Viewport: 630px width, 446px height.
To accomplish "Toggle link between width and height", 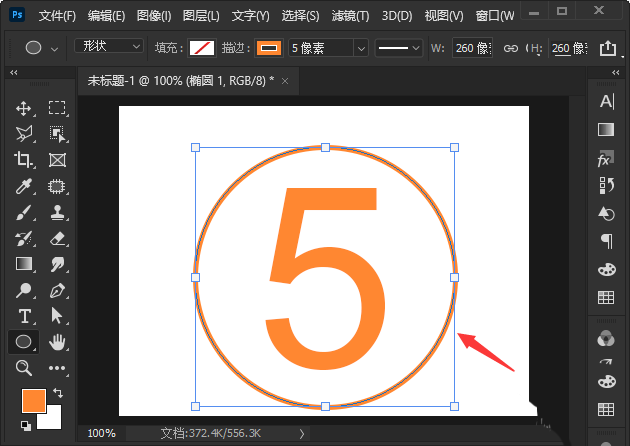I will (510, 48).
